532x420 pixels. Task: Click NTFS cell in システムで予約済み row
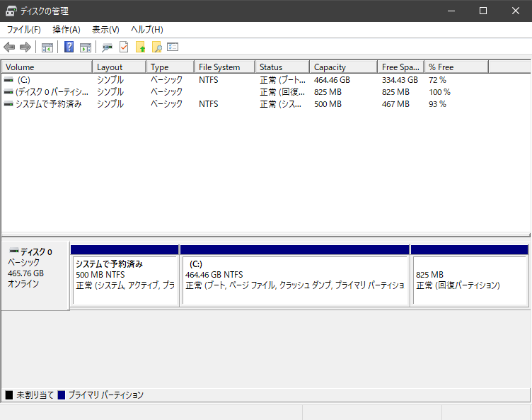[x=208, y=104]
